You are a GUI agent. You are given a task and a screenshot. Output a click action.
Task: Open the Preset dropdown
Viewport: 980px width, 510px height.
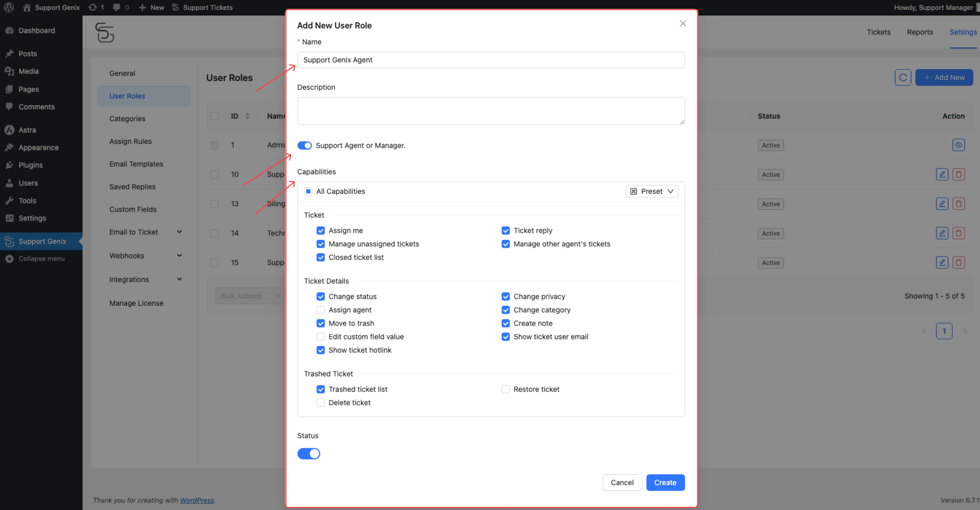pyautogui.click(x=652, y=191)
